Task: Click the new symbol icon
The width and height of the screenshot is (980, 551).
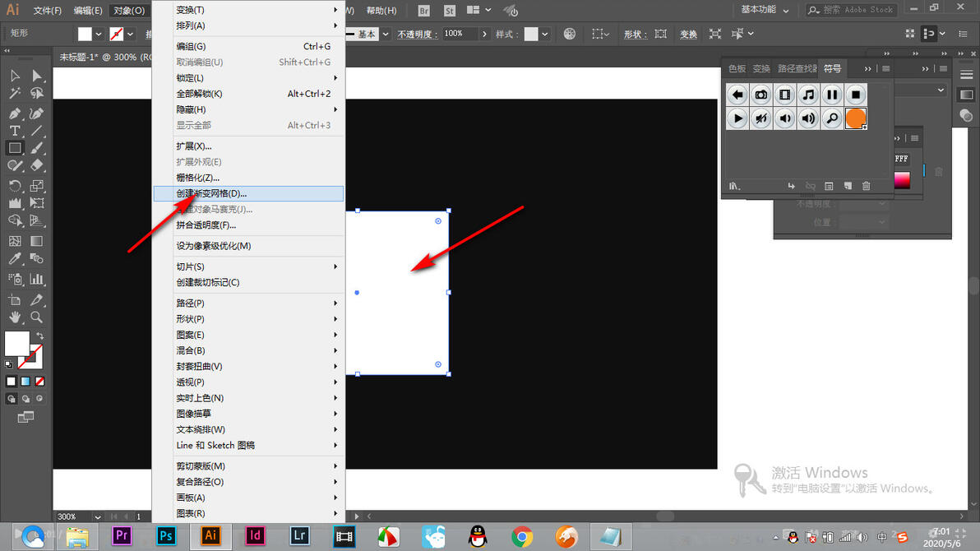Action: click(x=848, y=186)
